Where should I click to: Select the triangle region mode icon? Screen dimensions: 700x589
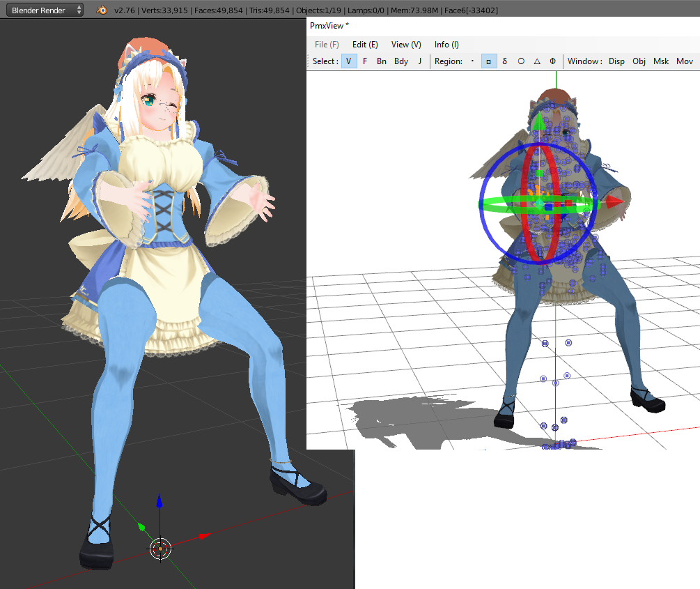pos(537,61)
